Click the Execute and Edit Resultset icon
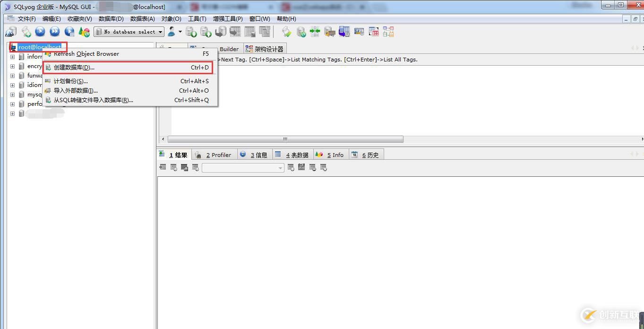644x329 pixels. (x=69, y=32)
